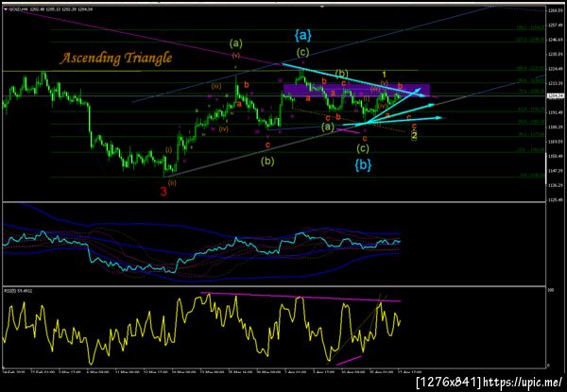Select the yellow 2 wave label
Viewport: 567px width, 392px height.
point(415,136)
